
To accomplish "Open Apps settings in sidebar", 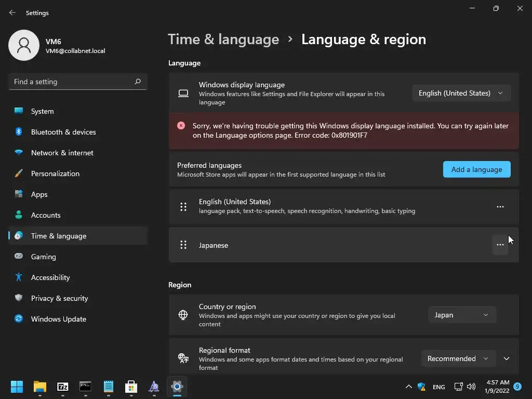I will point(78,194).
